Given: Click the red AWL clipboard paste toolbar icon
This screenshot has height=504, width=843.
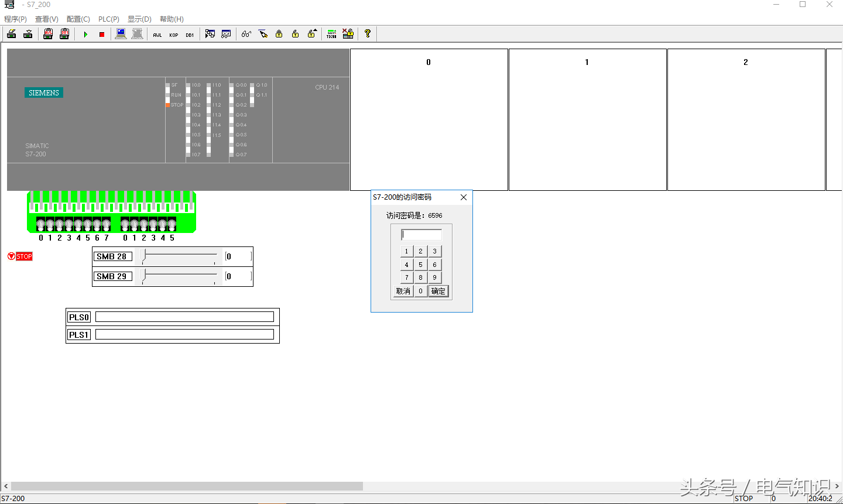Looking at the screenshot, I should coord(48,34).
